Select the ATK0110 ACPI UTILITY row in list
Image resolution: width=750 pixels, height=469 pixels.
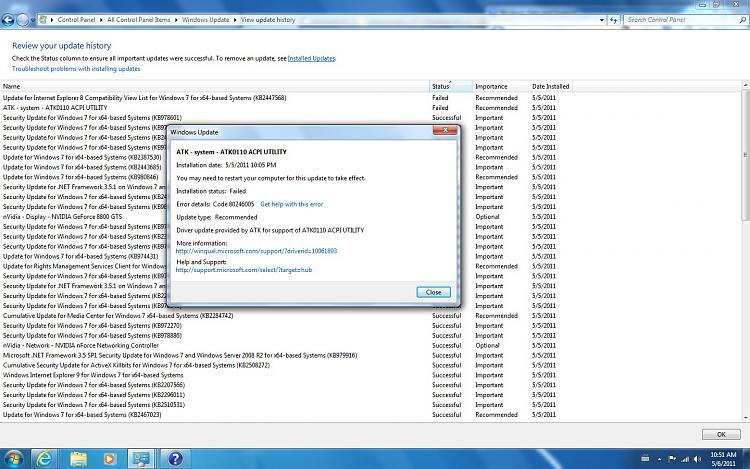[286, 108]
